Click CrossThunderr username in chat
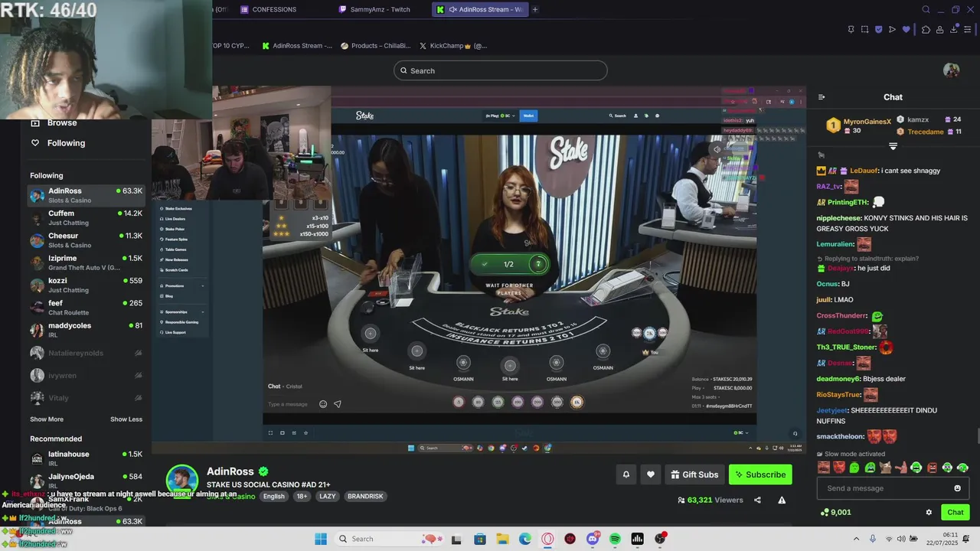Screen dimensions: 980x551 coord(842,315)
